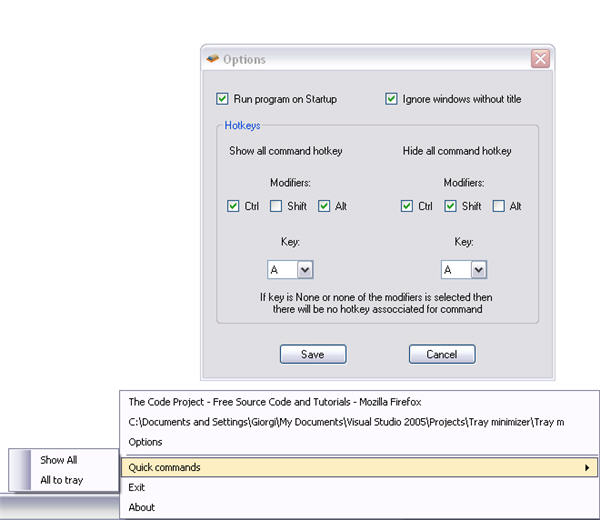The image size is (600, 520).
Task: Close the Options dialog
Action: click(540, 59)
